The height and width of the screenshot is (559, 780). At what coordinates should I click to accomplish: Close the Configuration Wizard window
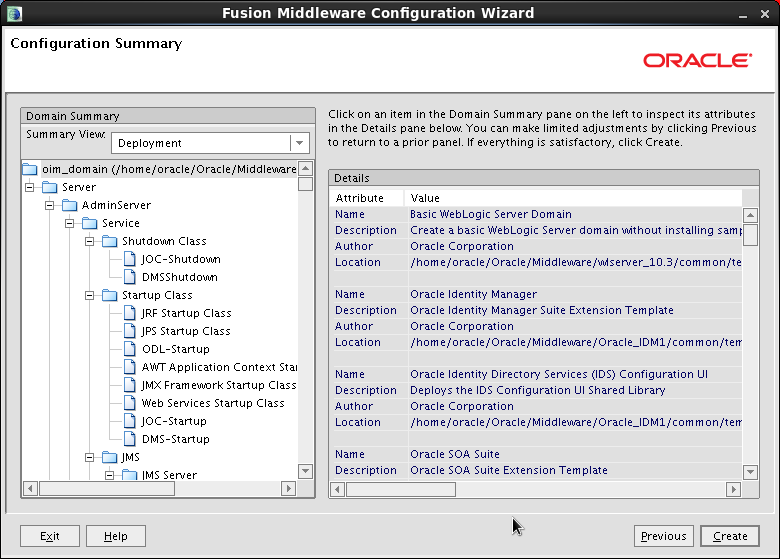(x=765, y=14)
